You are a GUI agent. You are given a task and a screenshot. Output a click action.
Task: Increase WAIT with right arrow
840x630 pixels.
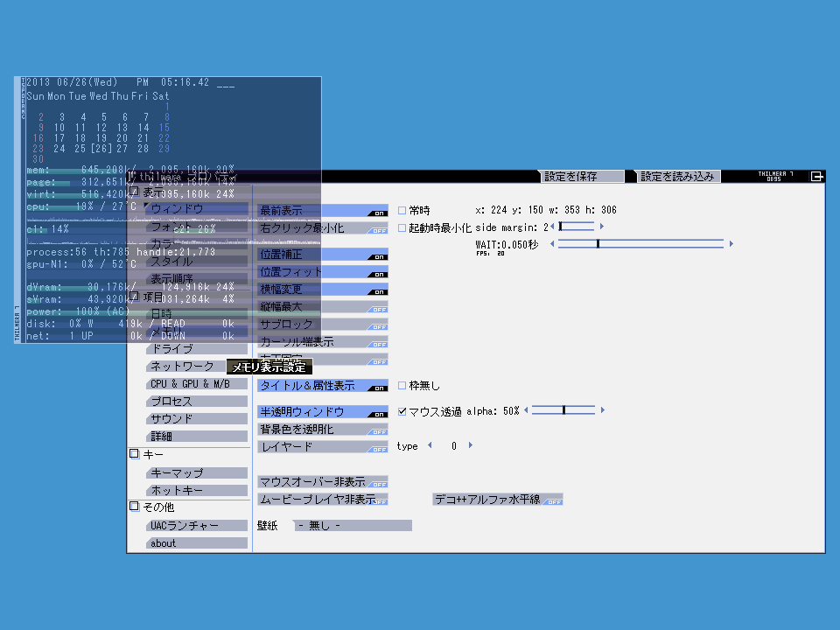click(731, 244)
